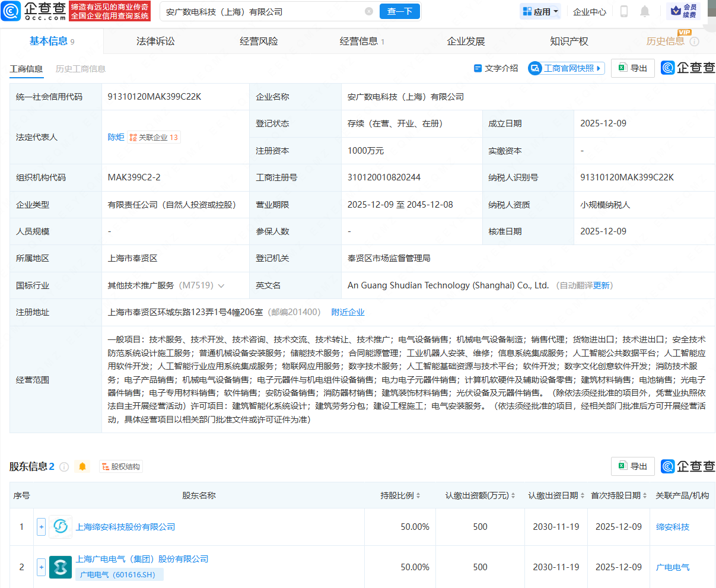Click the mobile phone icon in the header
Image resolution: width=716 pixels, height=588 pixels.
point(623,11)
